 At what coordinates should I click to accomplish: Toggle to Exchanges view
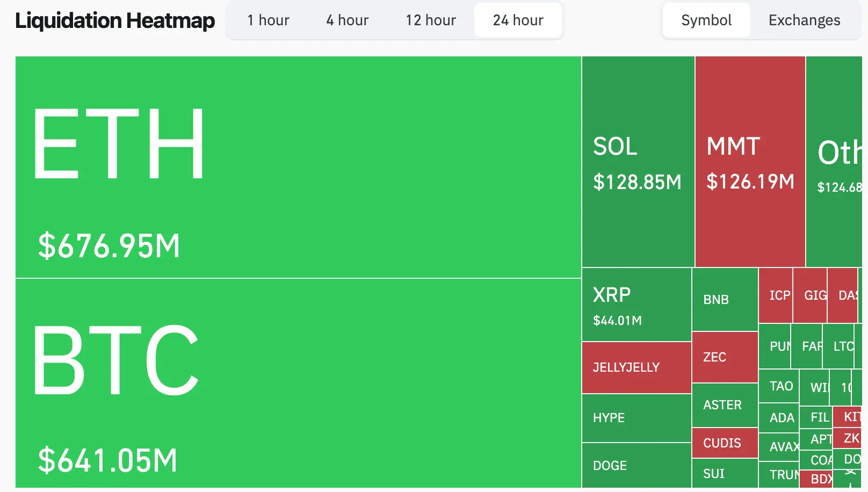pyautogui.click(x=803, y=20)
